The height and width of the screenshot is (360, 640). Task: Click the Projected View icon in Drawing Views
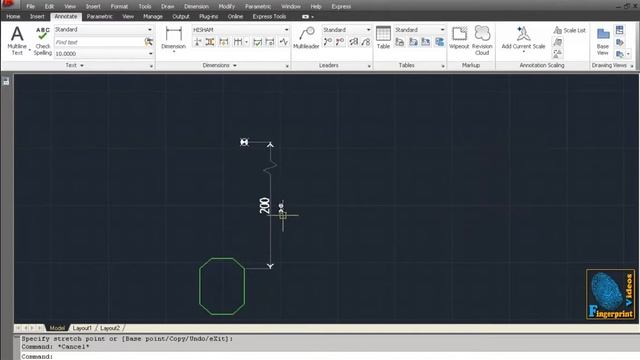click(620, 30)
